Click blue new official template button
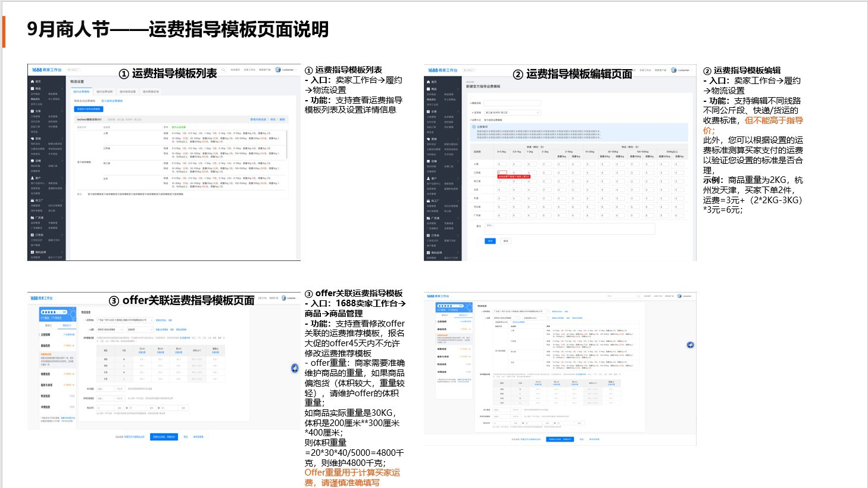The height and width of the screenshot is (488, 868). (x=88, y=109)
